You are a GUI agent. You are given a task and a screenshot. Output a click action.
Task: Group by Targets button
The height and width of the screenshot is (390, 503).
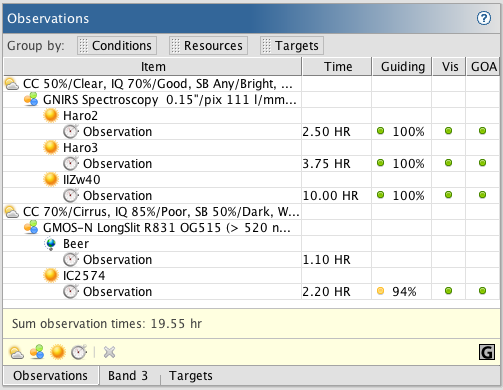pos(292,45)
